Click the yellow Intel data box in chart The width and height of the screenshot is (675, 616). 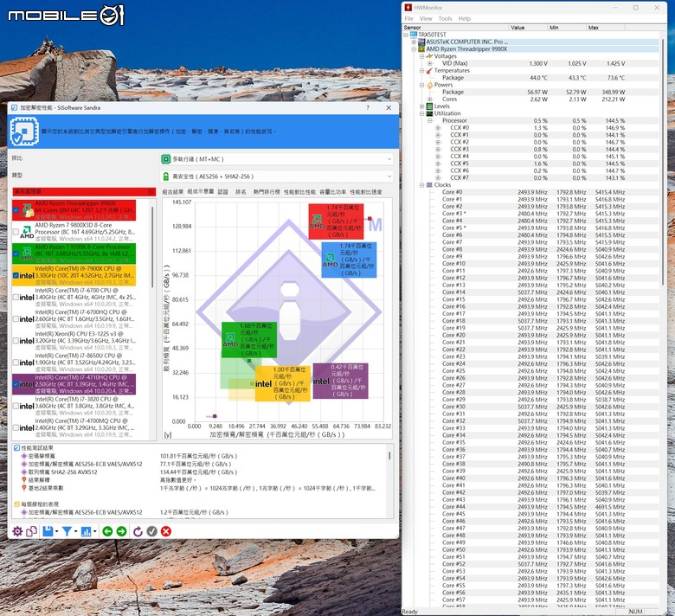(283, 383)
